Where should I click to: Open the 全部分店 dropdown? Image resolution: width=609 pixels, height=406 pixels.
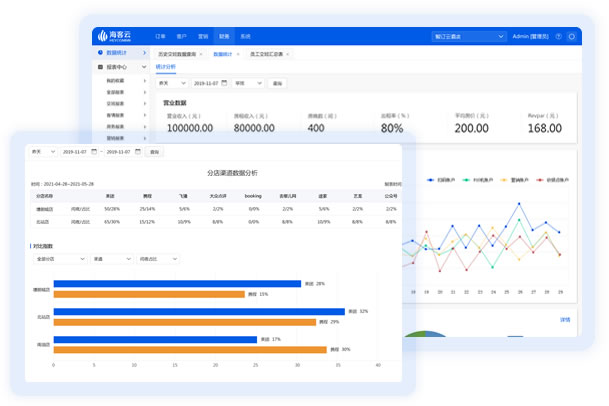click(x=59, y=259)
